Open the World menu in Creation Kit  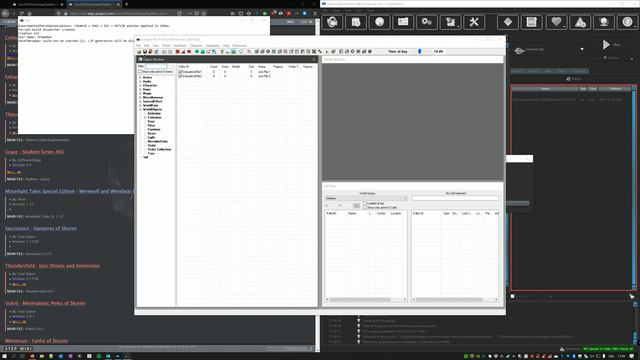167,46
